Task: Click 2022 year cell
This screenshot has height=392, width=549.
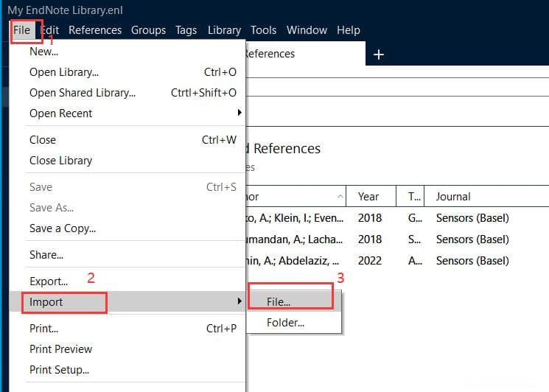Action: [370, 261]
